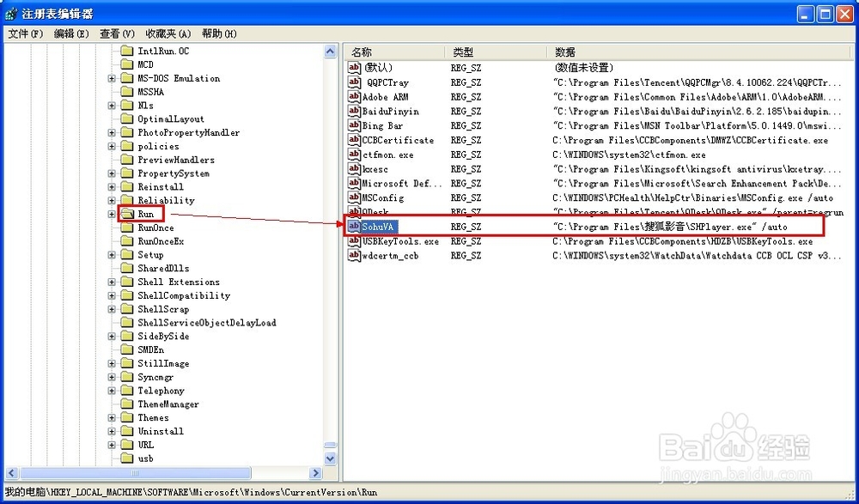Click the horizontal scroll left arrow
Viewport: 859px width, 504px height.
coord(12,473)
